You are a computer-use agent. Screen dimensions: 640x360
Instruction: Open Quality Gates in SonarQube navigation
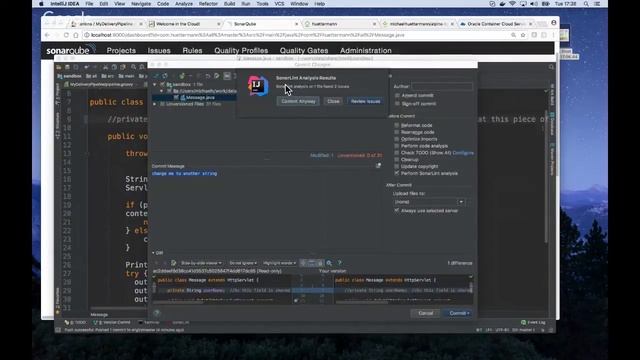(304, 51)
